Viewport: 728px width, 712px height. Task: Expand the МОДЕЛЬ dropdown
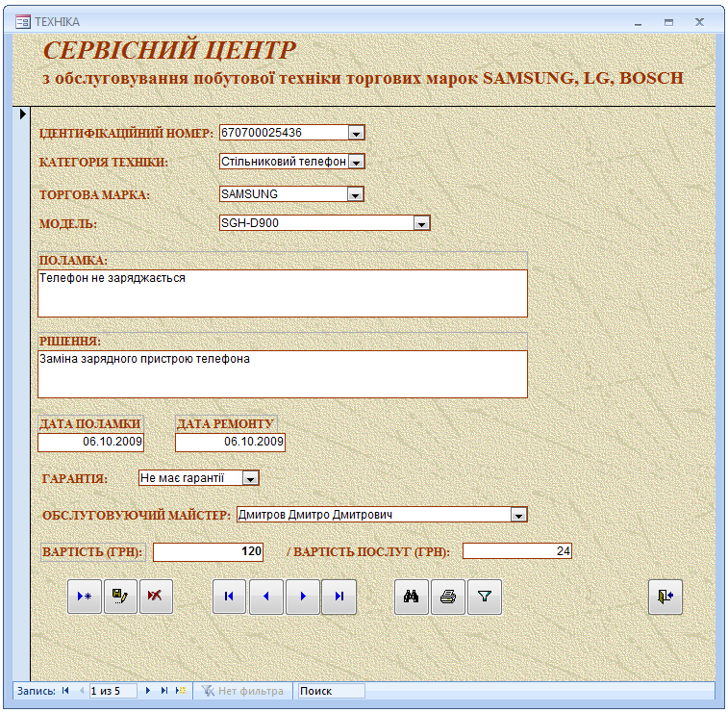[x=421, y=223]
